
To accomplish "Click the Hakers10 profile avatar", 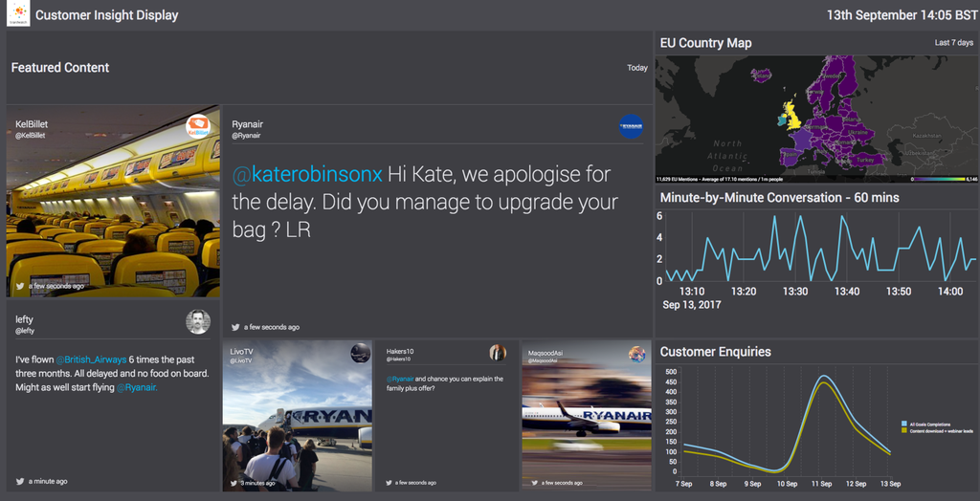I will pos(498,353).
